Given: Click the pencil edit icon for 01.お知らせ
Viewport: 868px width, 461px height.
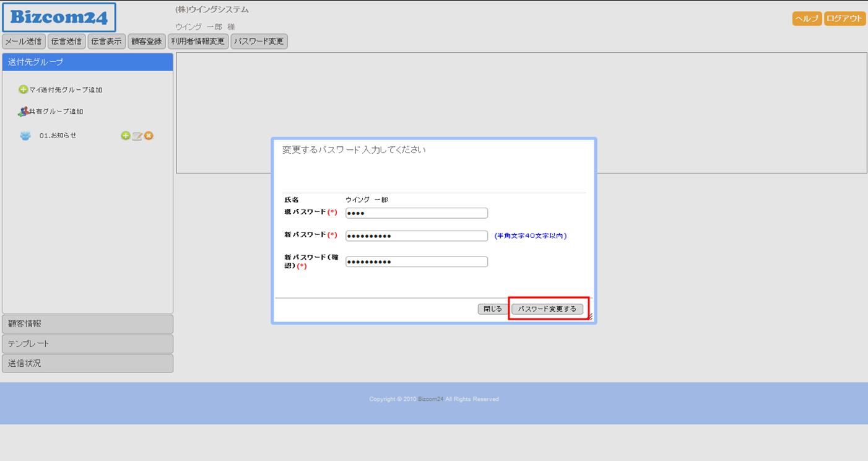Looking at the screenshot, I should [137, 136].
